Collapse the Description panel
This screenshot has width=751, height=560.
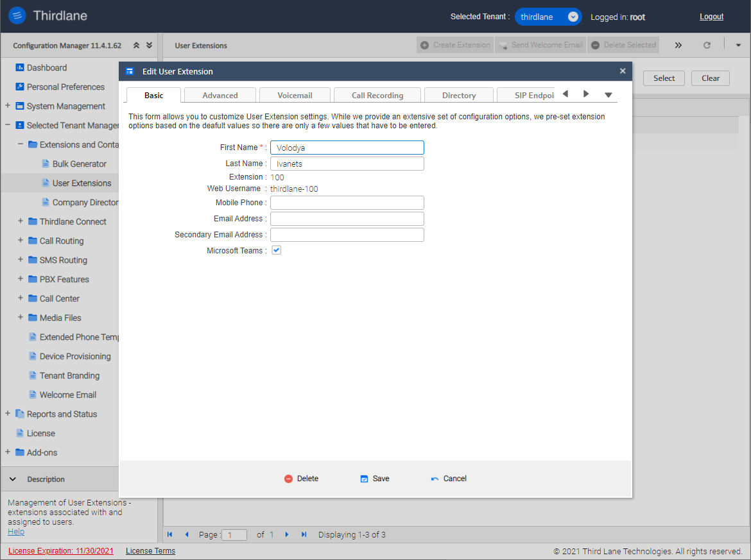pos(12,479)
